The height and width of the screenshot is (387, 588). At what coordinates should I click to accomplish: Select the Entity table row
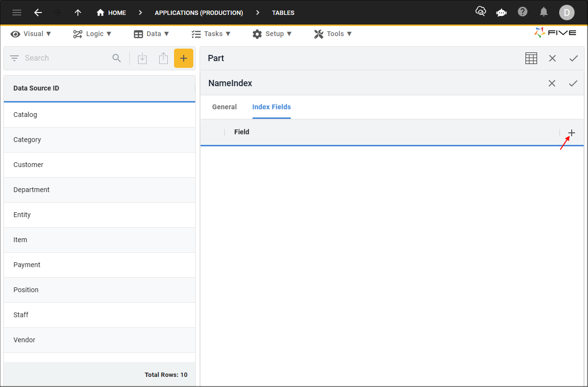click(x=100, y=215)
